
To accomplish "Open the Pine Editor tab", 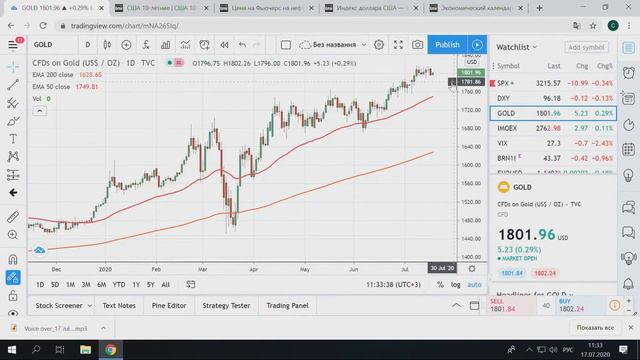I will click(x=169, y=305).
